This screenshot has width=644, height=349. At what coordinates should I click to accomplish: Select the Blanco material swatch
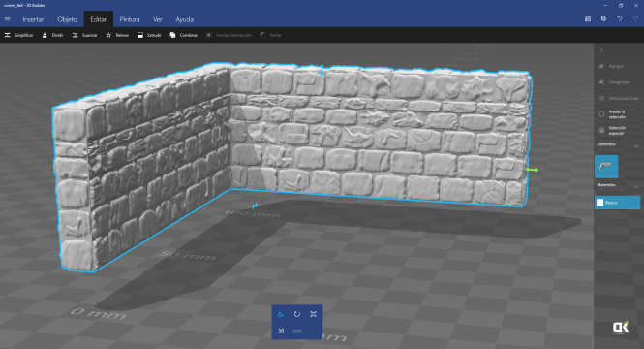tap(617, 203)
